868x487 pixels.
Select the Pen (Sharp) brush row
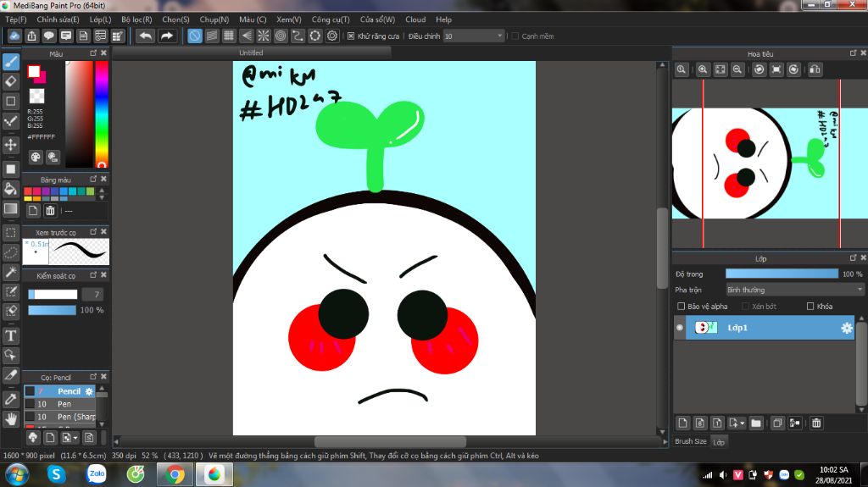coord(60,417)
